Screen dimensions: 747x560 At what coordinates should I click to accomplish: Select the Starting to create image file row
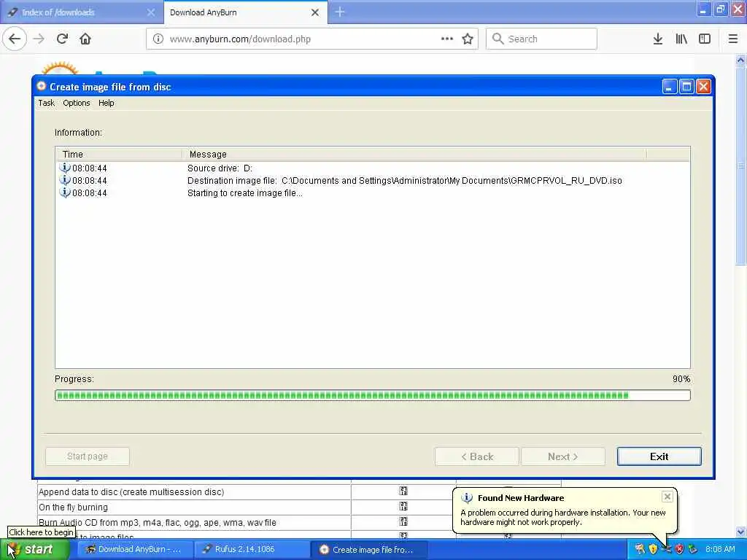[373, 192]
